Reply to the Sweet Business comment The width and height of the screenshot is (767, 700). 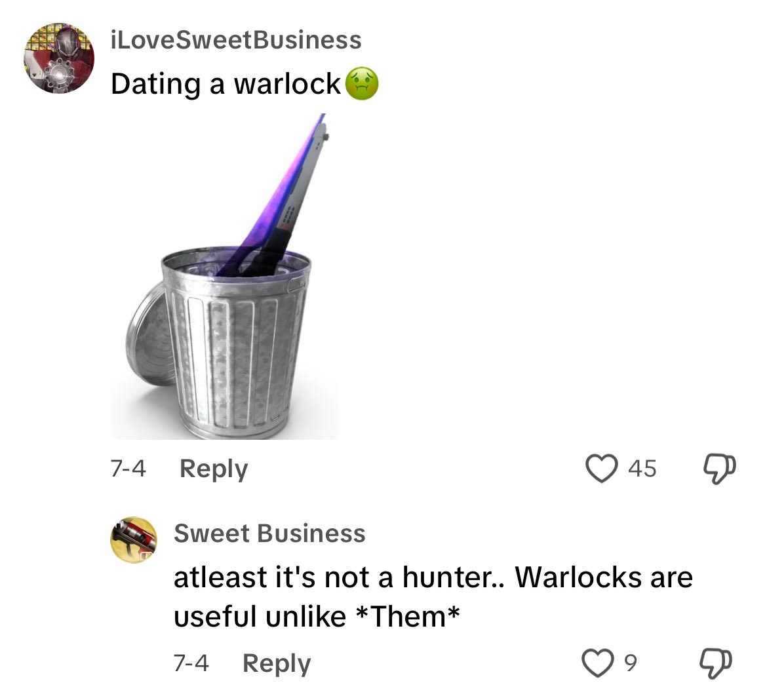pyautogui.click(x=277, y=663)
